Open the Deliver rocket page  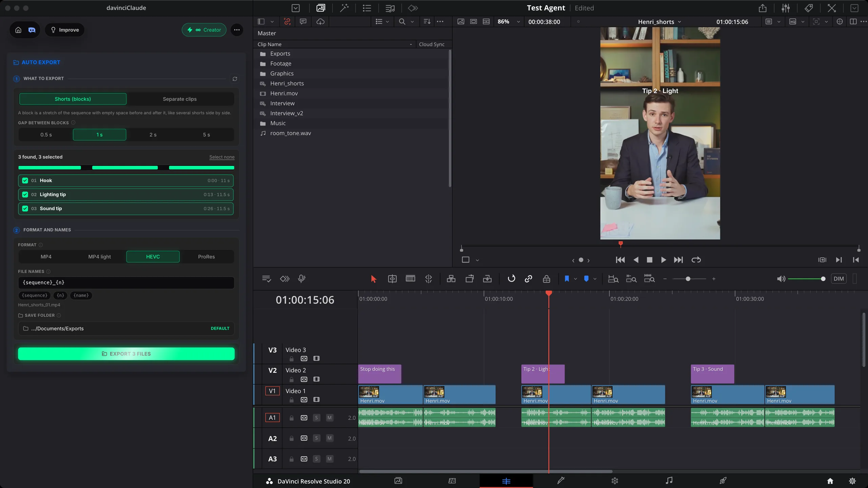coord(723,481)
